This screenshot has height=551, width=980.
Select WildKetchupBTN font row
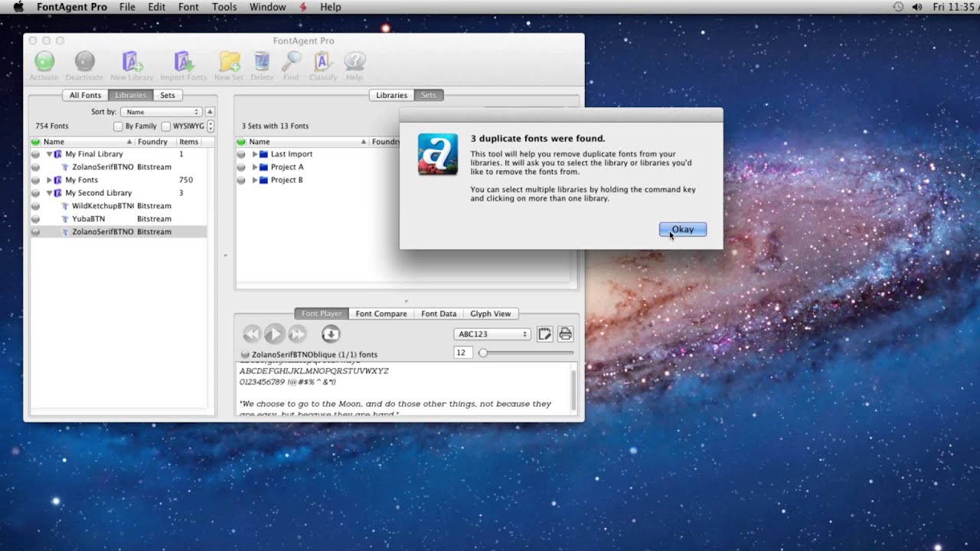point(119,206)
